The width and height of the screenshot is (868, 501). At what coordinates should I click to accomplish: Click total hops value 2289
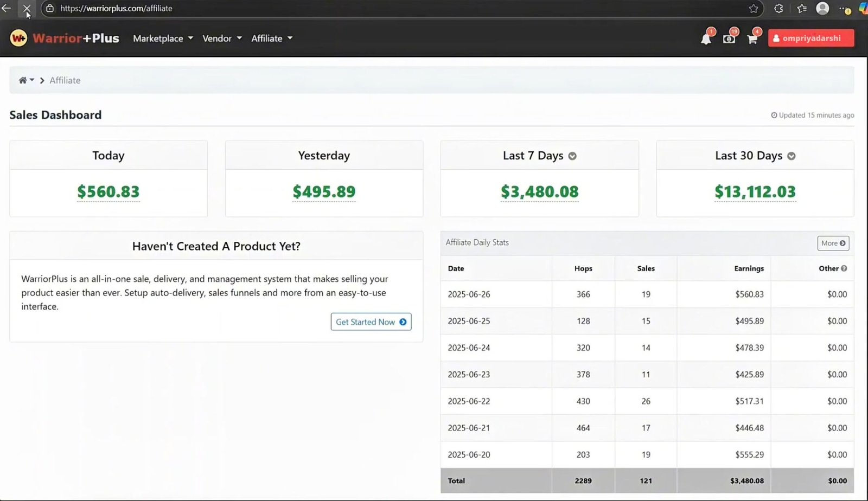pos(583,480)
